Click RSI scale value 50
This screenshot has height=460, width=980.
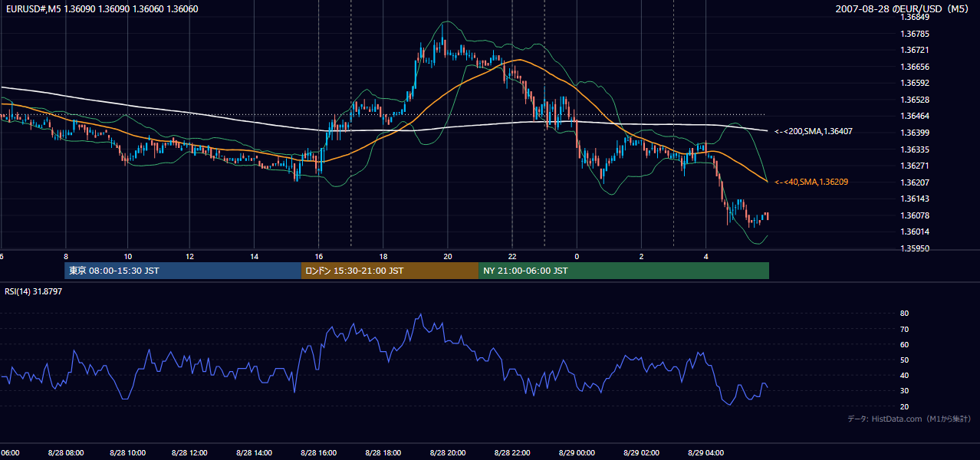pyautogui.click(x=904, y=360)
